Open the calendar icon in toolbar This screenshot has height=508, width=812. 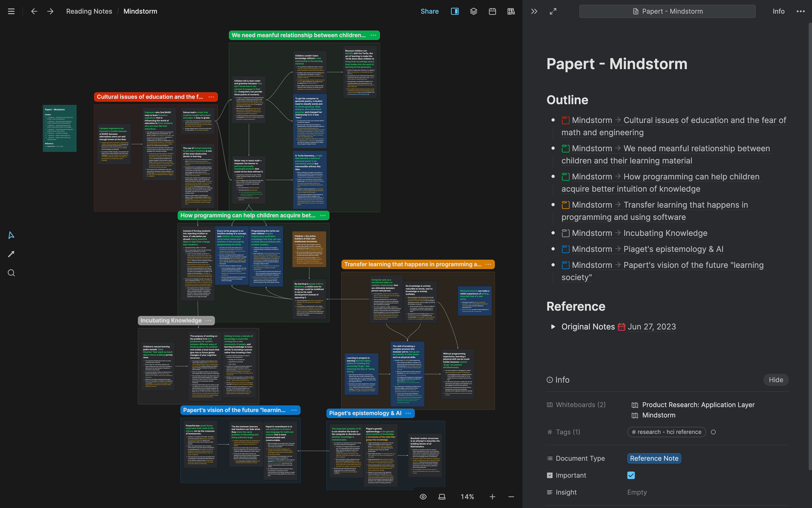coord(492,11)
